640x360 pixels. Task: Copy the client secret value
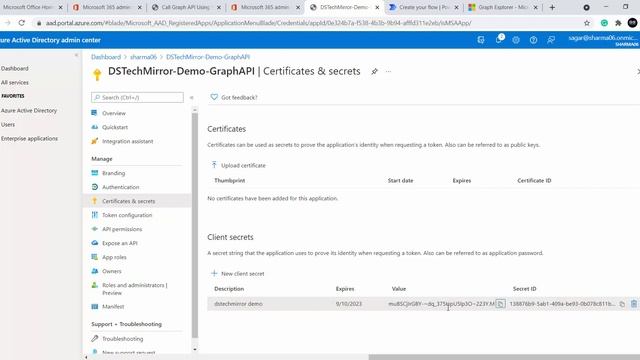coord(500,304)
